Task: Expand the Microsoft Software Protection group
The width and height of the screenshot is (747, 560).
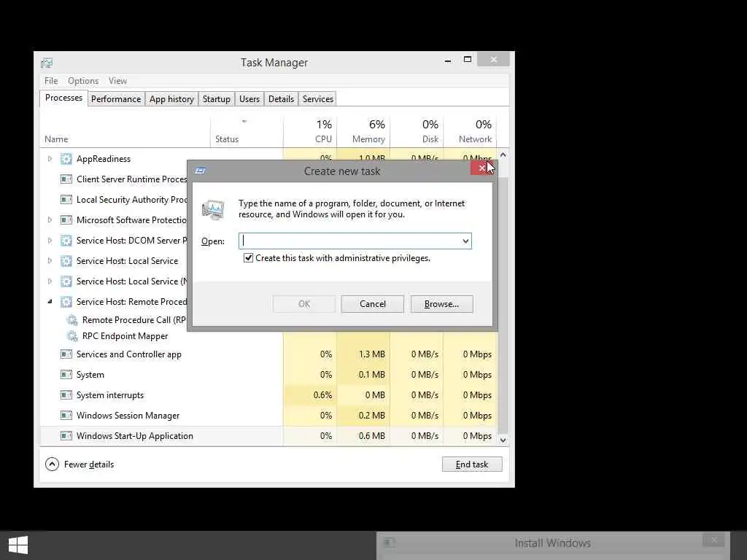Action: point(50,220)
